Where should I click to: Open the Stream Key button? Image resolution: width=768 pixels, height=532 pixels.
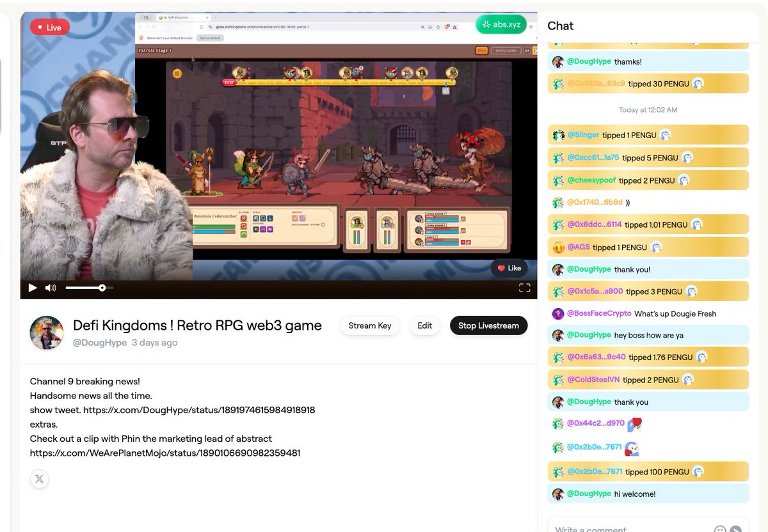coord(370,325)
